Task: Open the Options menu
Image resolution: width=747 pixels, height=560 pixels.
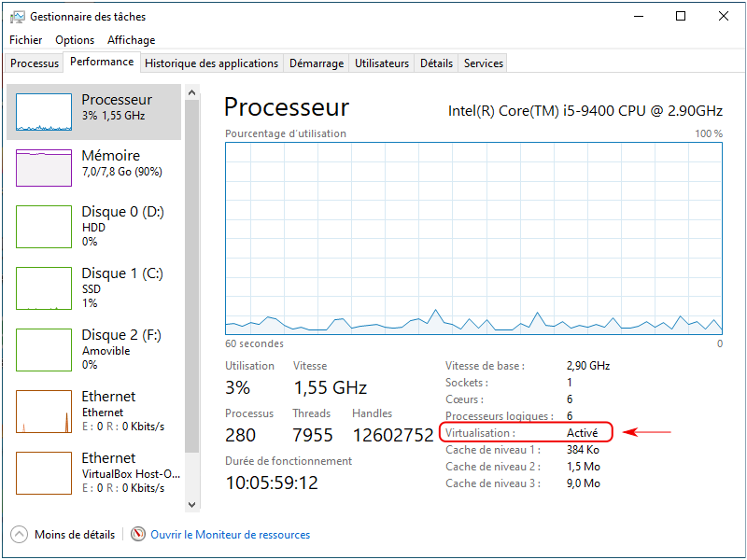Action: 75,40
